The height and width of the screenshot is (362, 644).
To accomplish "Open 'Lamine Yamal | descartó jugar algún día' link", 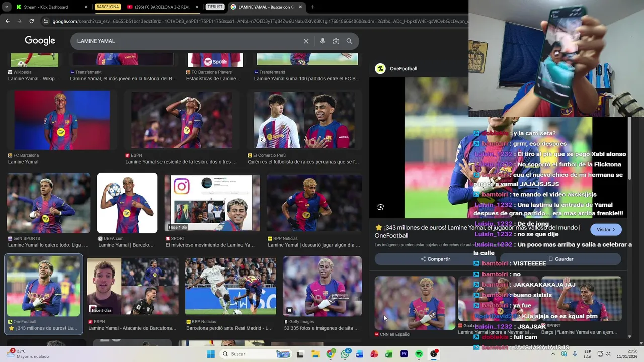I will [x=314, y=245].
